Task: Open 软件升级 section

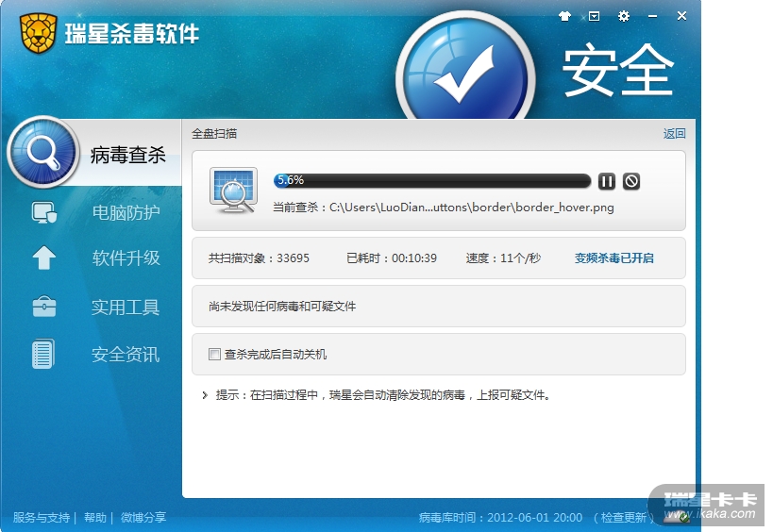Action: pyautogui.click(x=126, y=258)
